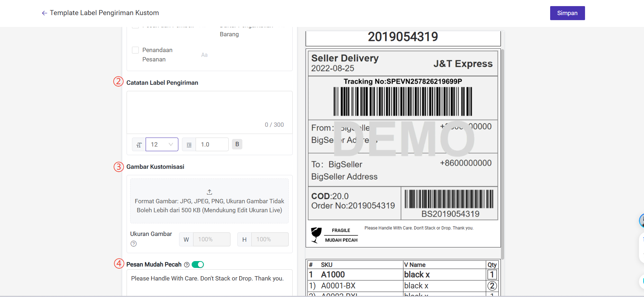Click the image width W input field
Screen dimensions: 644x297
[211, 240]
